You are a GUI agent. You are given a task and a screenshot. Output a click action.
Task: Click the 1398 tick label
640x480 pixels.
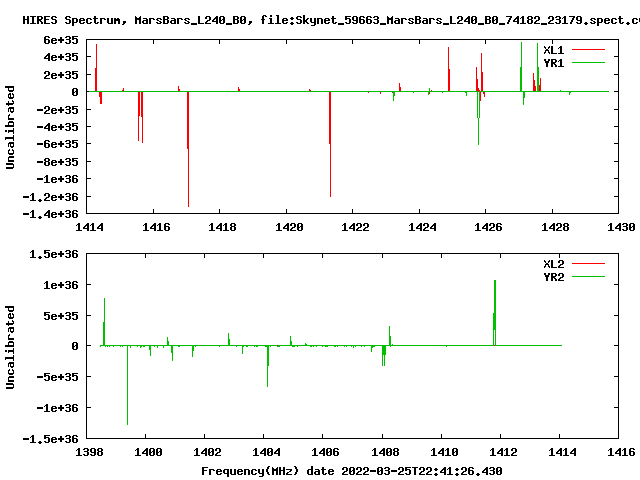coord(89,452)
